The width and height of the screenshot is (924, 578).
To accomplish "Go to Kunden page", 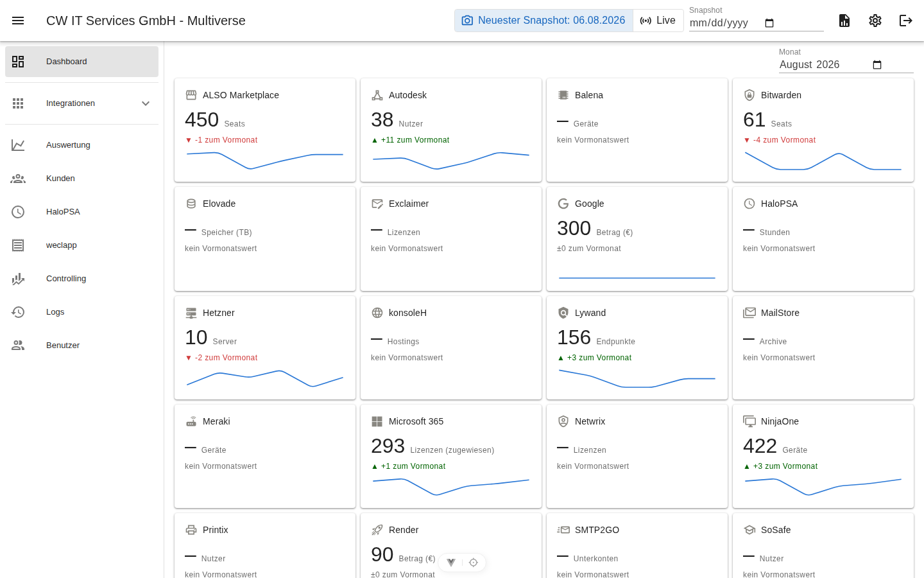I will click(81, 179).
